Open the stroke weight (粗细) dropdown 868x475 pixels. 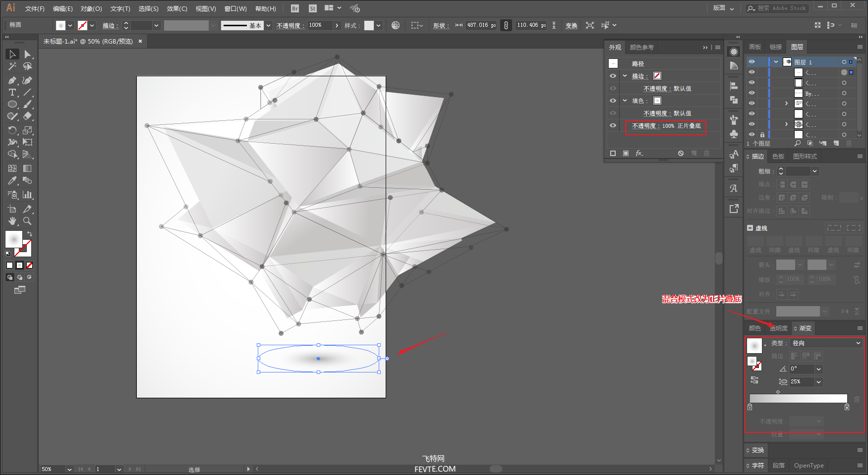click(814, 171)
